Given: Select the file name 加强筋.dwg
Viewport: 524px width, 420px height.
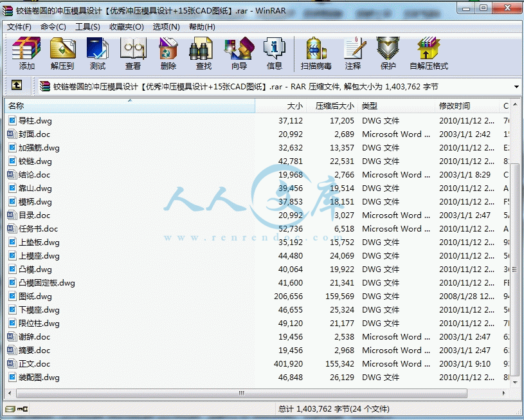Looking at the screenshot, I should coord(39,147).
